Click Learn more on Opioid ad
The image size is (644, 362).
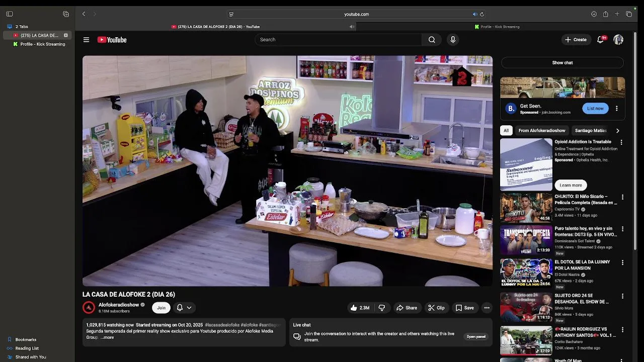(x=571, y=185)
